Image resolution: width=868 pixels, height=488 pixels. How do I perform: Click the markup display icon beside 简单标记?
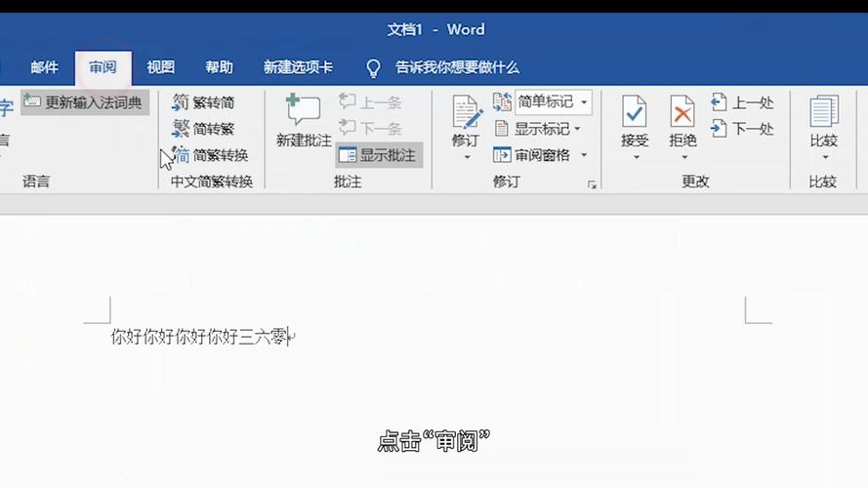(502, 102)
